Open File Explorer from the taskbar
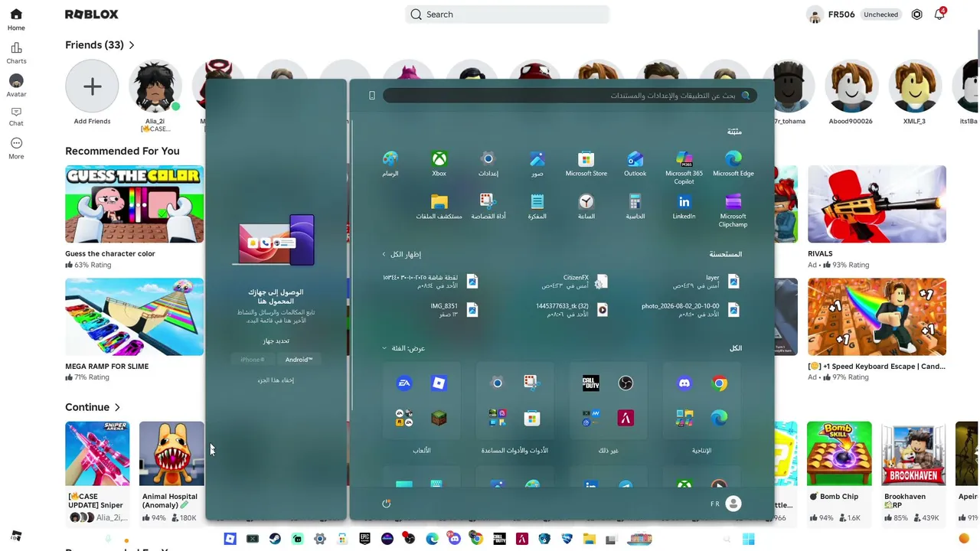This screenshot has height=551, width=980. tap(589, 539)
